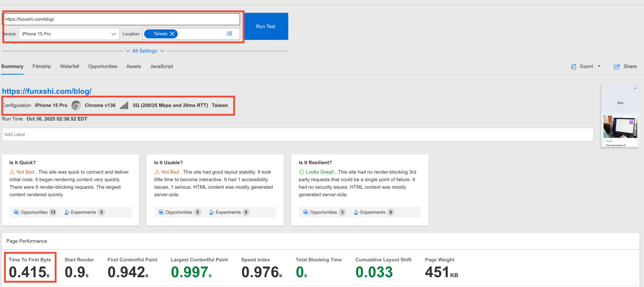This screenshot has height=287, width=644.
Task: Edit the URL input field
Action: (121, 19)
